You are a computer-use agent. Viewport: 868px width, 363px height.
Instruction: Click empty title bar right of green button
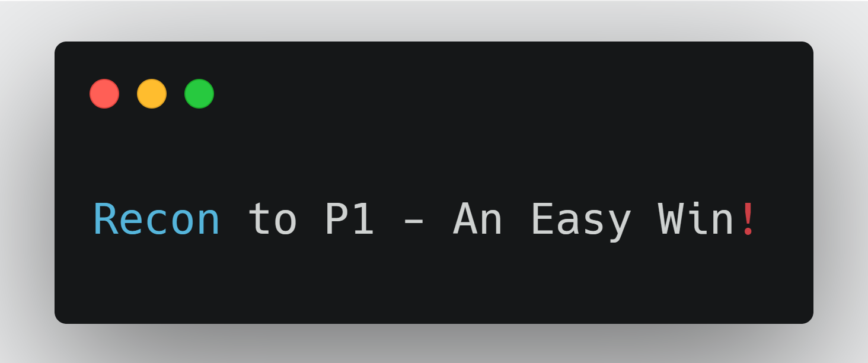474,94
